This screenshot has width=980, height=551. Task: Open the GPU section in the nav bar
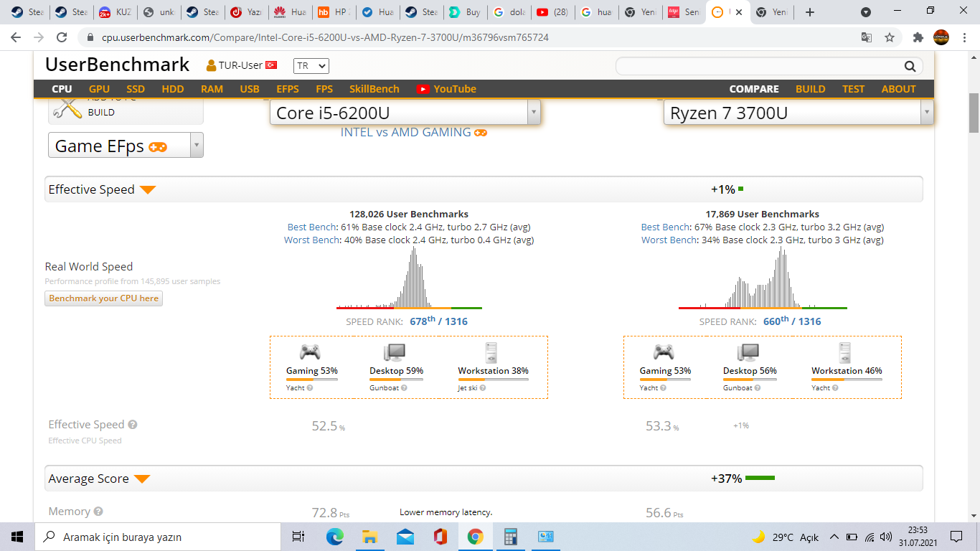pos(100,89)
